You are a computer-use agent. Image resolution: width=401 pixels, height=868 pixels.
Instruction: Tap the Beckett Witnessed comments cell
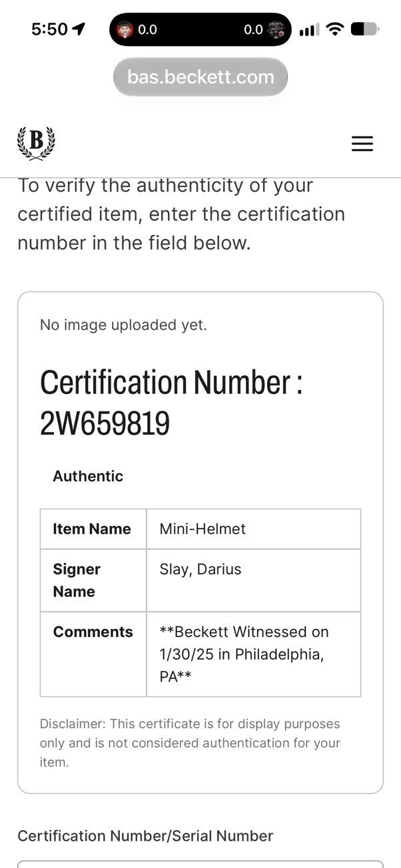pos(254,654)
